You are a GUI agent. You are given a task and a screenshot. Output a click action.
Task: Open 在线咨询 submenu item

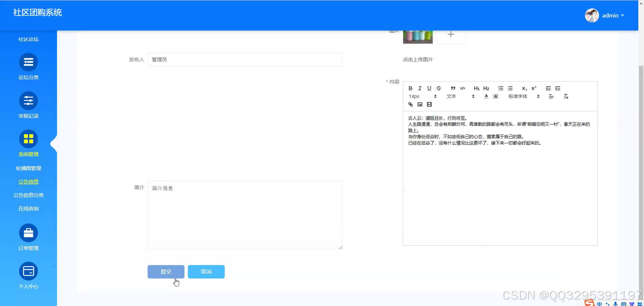29,208
